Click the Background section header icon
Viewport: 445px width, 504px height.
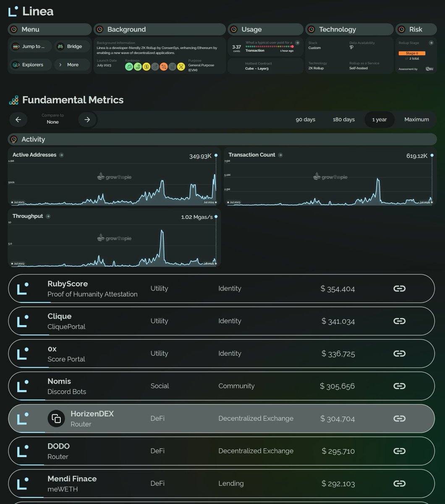99,29
